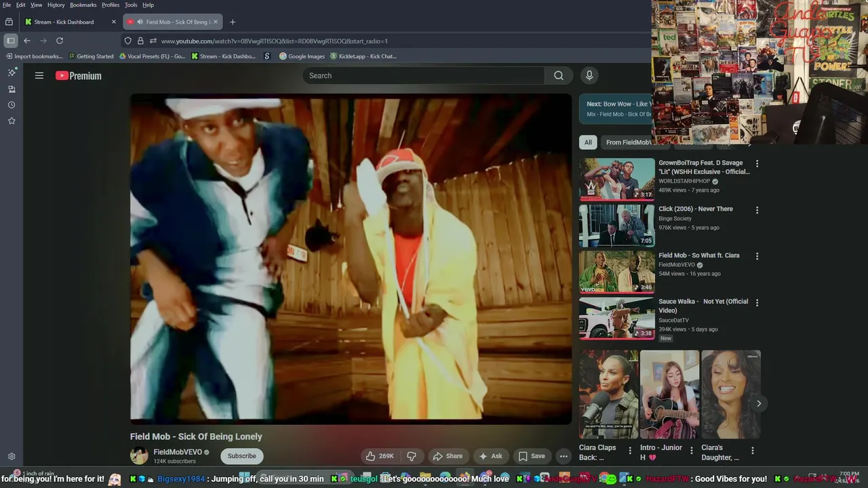Viewport: 868px width, 488px height.
Task: Focus the YouTube Search field
Action: 424,76
